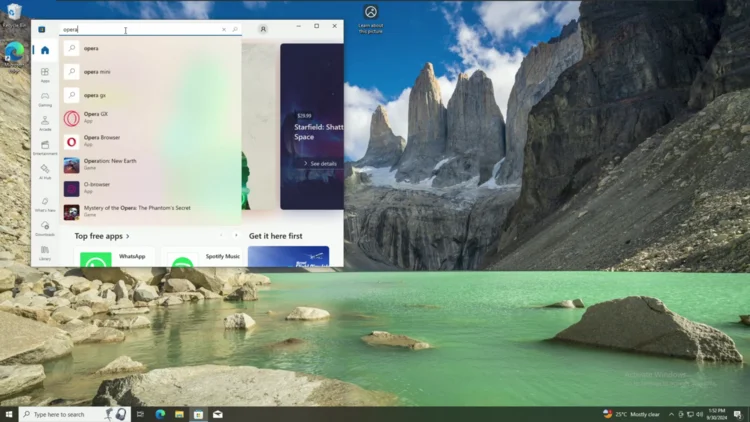Open the Get it here first promo image
Image resolution: width=750 pixels, height=422 pixels.
pos(288,256)
